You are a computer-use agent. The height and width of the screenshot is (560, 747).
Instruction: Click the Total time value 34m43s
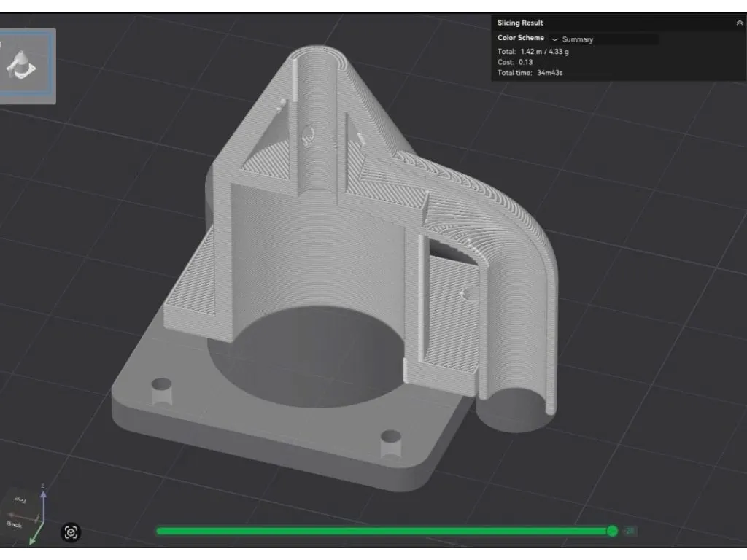(x=550, y=73)
